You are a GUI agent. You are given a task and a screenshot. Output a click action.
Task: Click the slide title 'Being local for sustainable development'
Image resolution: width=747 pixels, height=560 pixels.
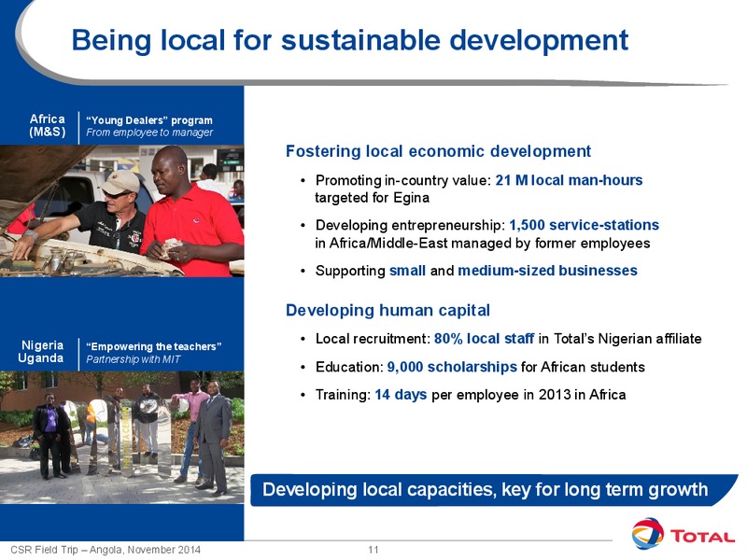pos(350,40)
